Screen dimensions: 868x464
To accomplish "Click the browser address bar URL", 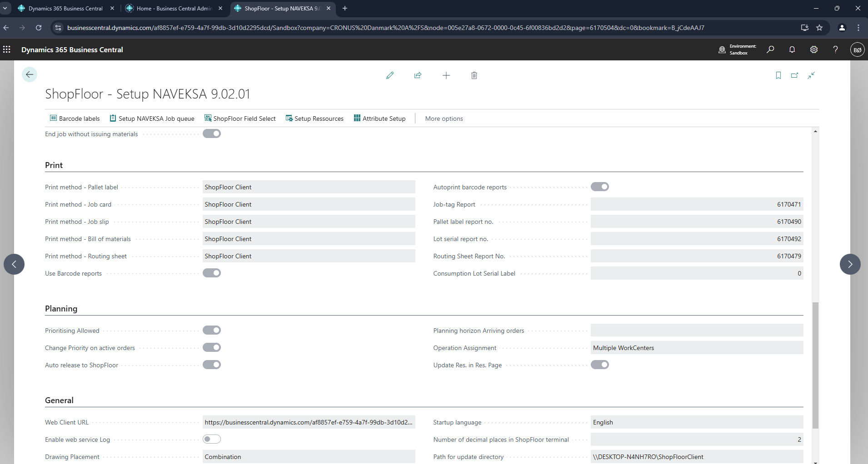I will pyautogui.click(x=386, y=28).
